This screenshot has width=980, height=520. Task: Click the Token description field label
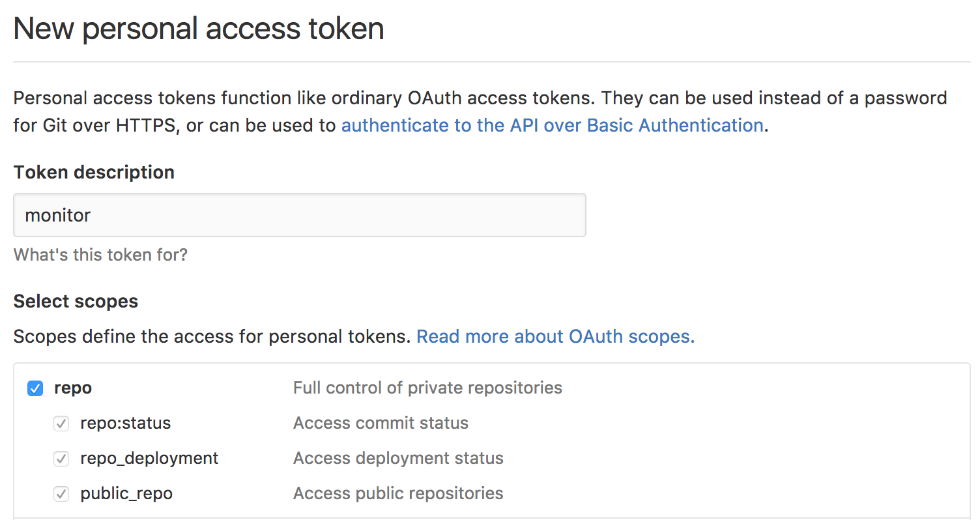coord(94,171)
